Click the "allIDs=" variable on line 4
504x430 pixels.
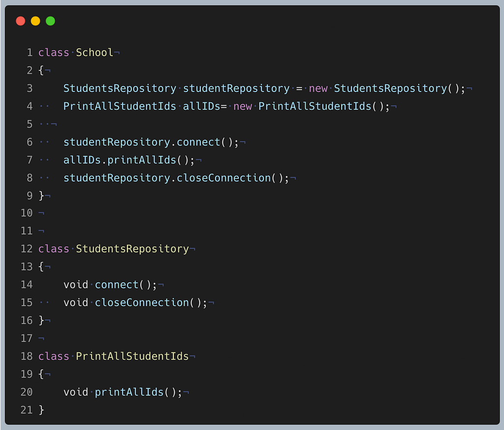[205, 106]
